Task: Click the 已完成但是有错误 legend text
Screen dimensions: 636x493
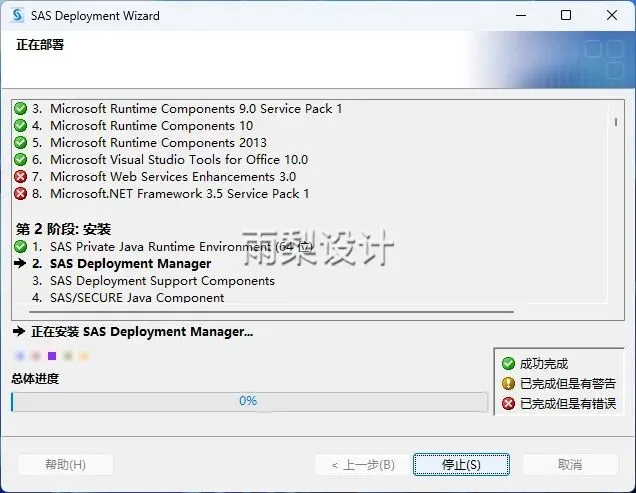Action: click(568, 403)
